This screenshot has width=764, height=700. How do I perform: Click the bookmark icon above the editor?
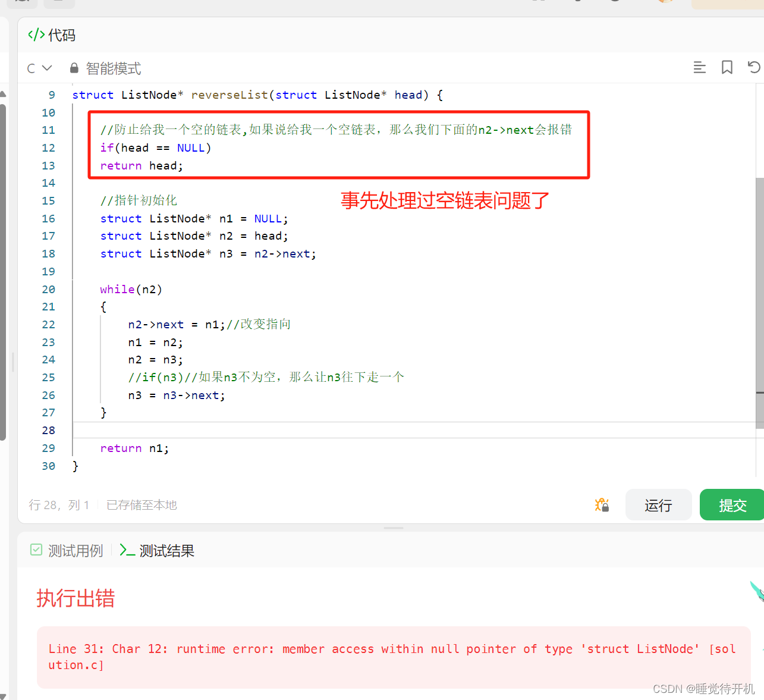pyautogui.click(x=727, y=67)
